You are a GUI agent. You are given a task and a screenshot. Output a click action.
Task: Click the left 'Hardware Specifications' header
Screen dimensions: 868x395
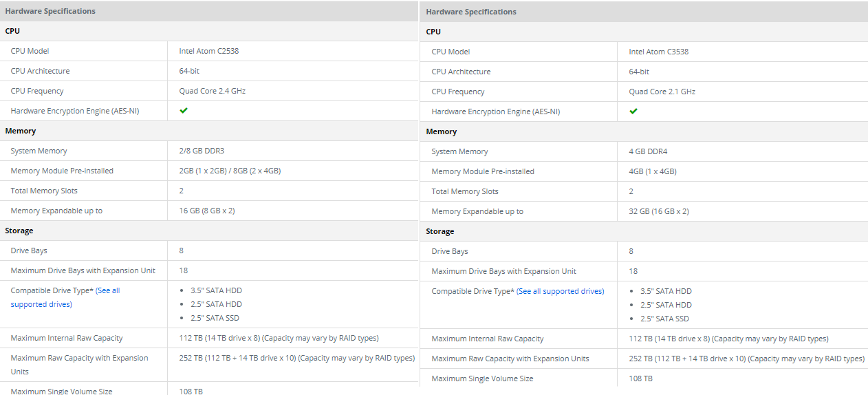coord(50,11)
